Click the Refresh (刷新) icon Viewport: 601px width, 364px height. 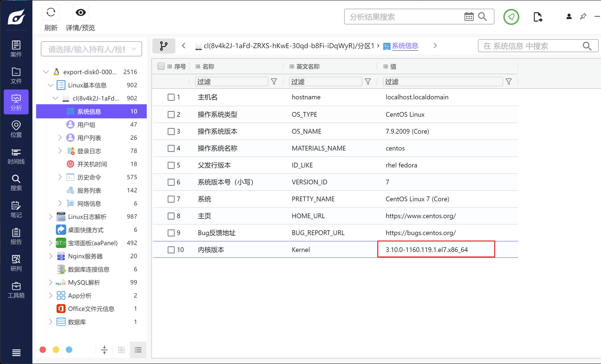point(51,12)
